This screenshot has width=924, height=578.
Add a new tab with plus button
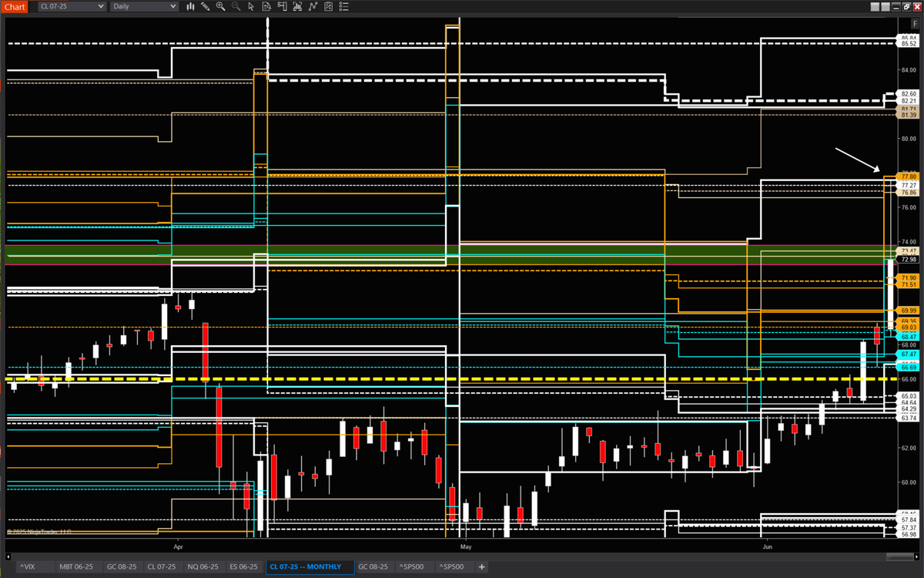click(x=482, y=567)
